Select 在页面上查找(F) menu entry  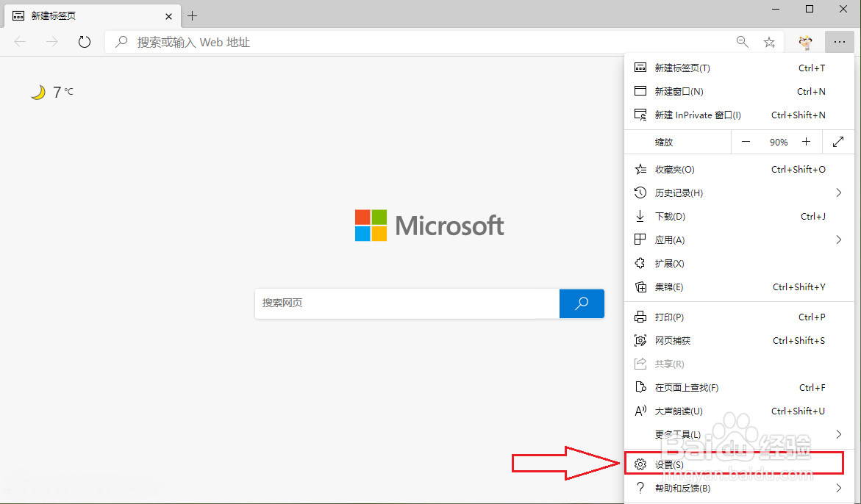739,388
